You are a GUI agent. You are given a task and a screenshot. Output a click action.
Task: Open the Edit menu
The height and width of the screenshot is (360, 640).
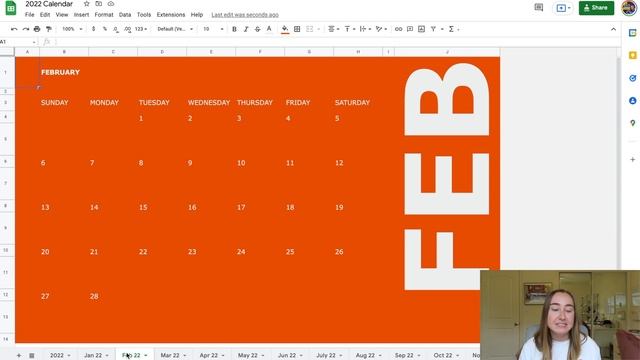45,15
